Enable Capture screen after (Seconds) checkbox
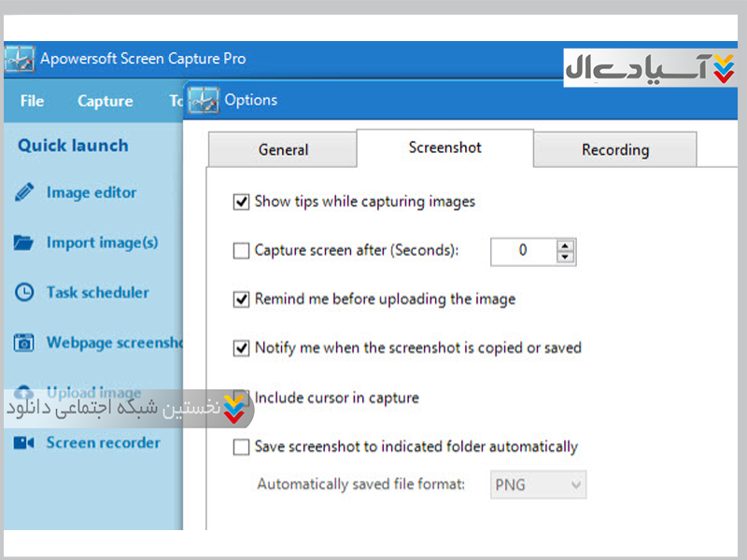The width and height of the screenshot is (747, 560). coord(241,250)
